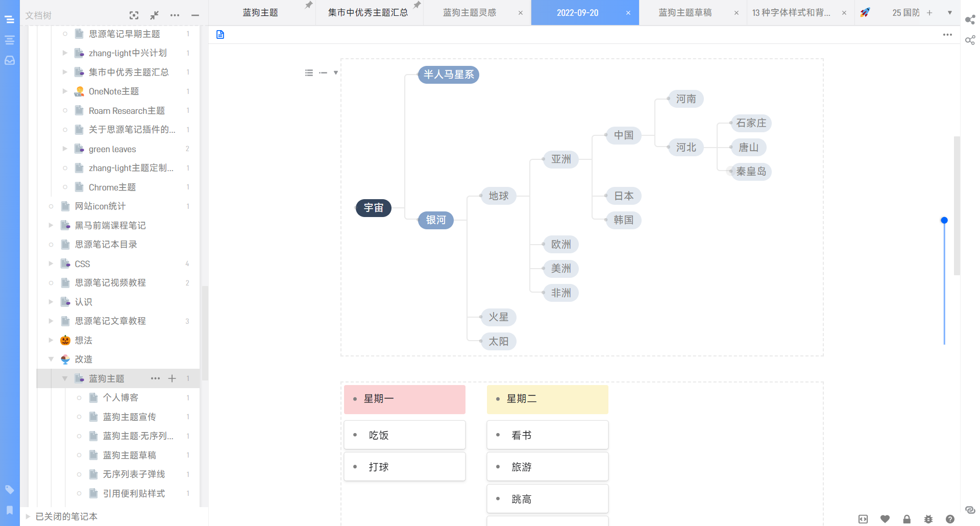Open the backlinks panel in right dock
Screen dimensions: 980x526
[970, 510]
